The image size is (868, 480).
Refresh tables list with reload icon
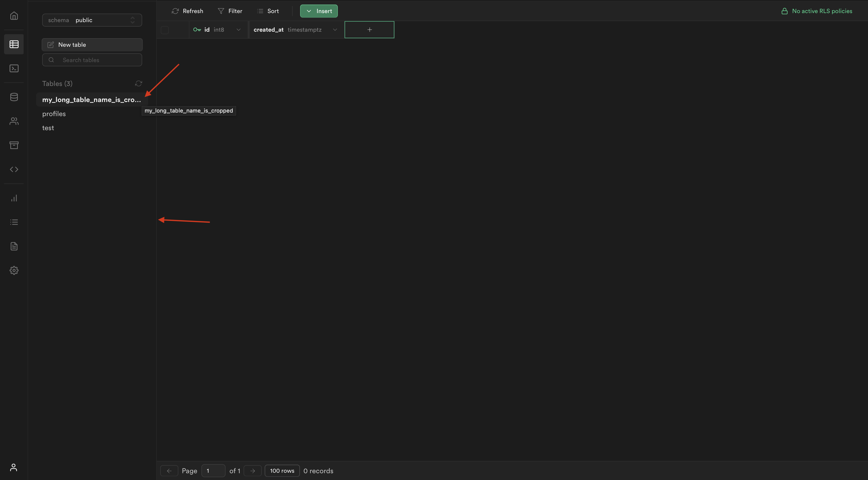point(138,83)
